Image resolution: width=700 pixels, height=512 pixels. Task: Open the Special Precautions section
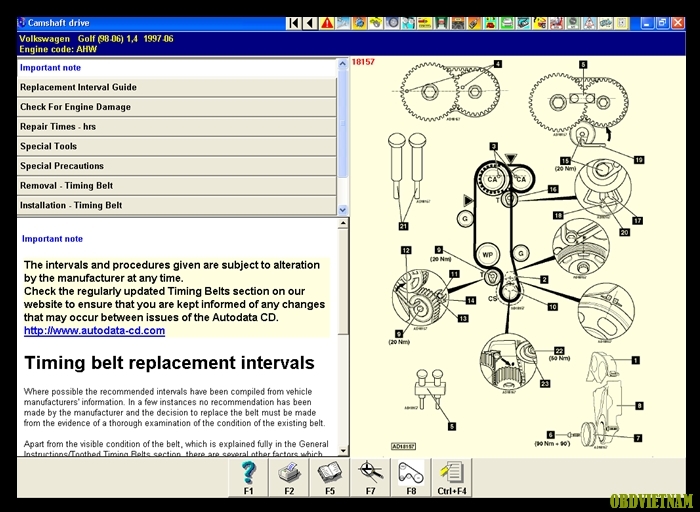point(177,166)
